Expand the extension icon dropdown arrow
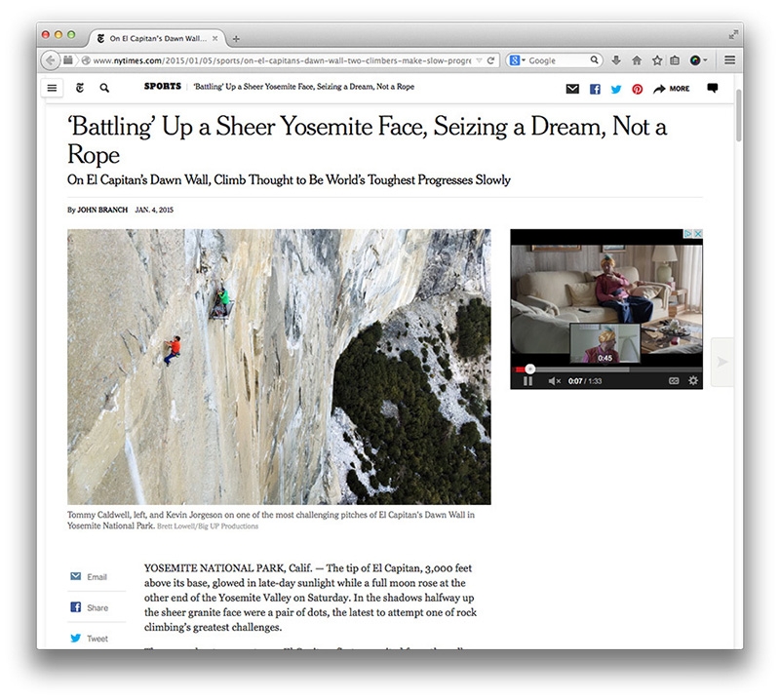Image resolution: width=780 pixels, height=700 pixels. [x=705, y=60]
